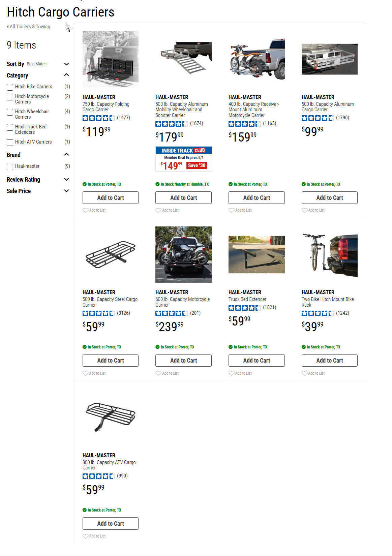Viewport: 392px width, 556px height.
Task: Click heart icon for Two Bike Hitch Rack
Action: point(305,373)
